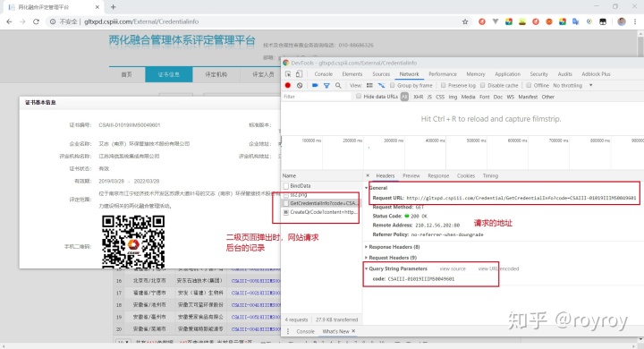Show the Response tab of the request
The image size is (644, 349).
438,175
